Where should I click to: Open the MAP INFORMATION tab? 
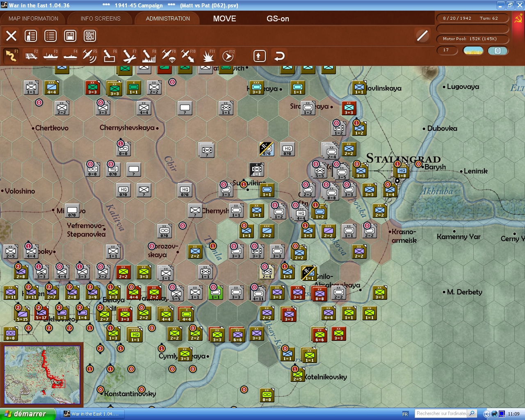[x=33, y=18]
